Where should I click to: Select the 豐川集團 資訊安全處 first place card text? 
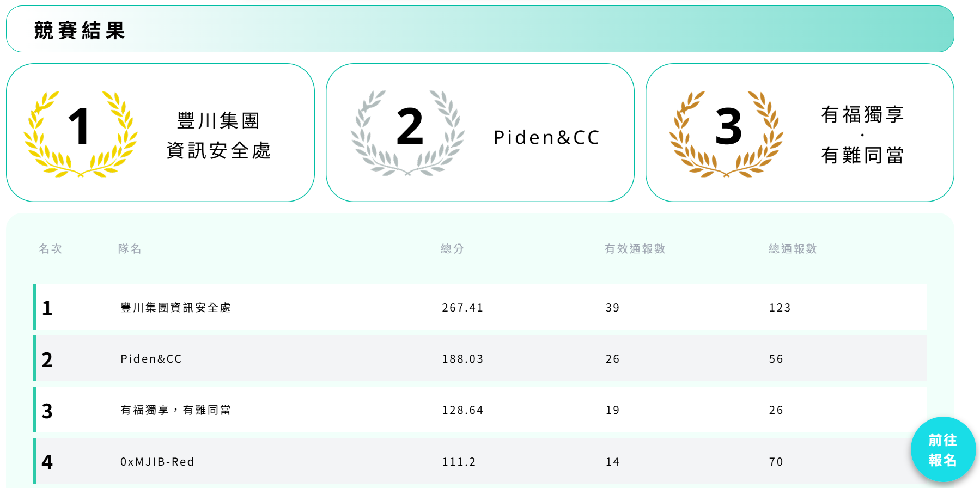pyautogui.click(x=218, y=135)
